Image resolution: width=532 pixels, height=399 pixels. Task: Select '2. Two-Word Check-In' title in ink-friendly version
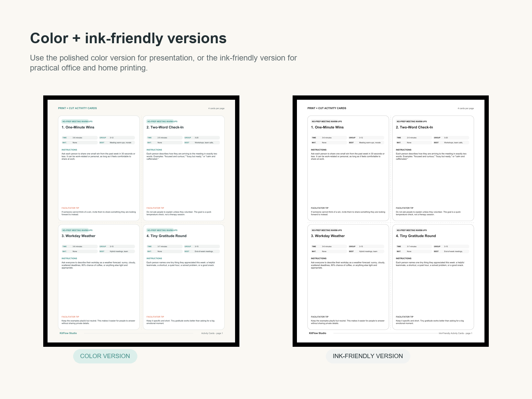(x=414, y=127)
